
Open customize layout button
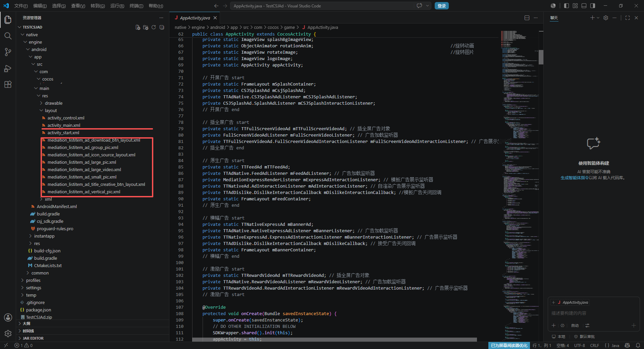point(575,6)
